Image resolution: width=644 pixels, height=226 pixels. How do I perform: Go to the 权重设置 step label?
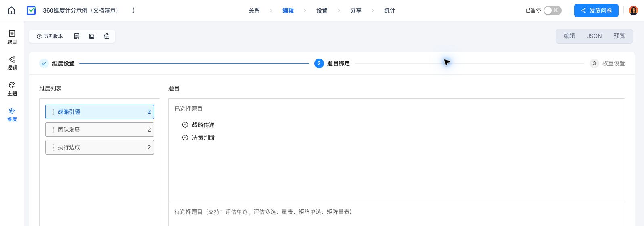click(x=614, y=63)
